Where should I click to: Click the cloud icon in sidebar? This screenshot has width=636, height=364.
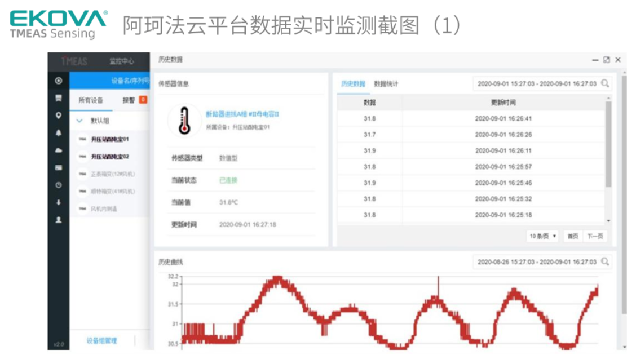click(x=58, y=150)
